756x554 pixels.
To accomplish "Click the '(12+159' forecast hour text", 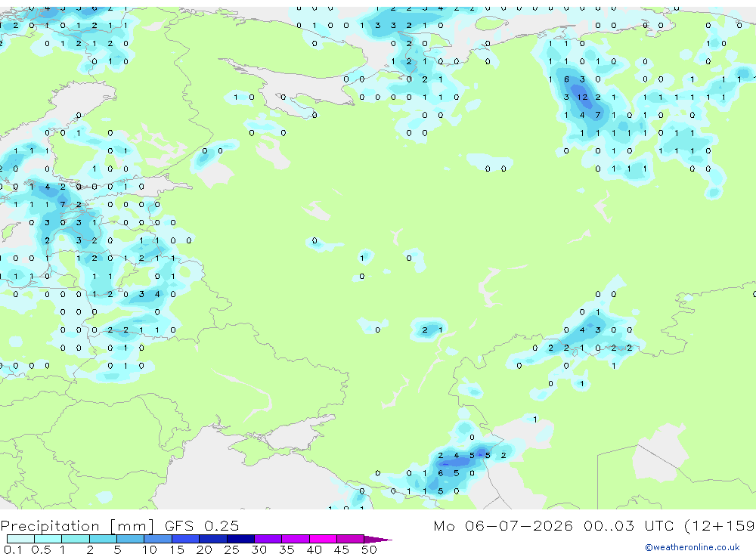I will (720, 526).
